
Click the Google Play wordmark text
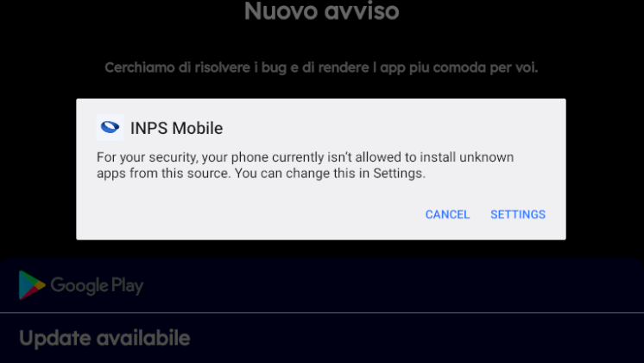[x=97, y=285]
